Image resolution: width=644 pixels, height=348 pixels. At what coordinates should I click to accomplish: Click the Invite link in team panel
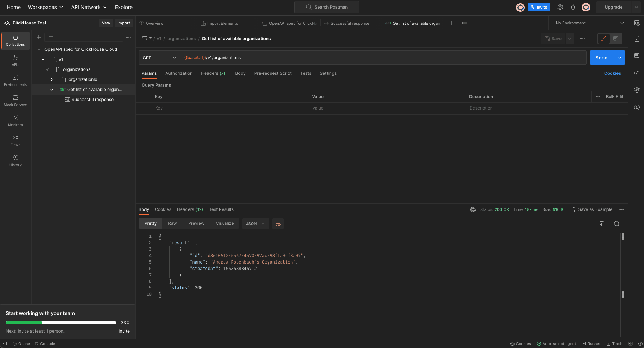pos(124,331)
